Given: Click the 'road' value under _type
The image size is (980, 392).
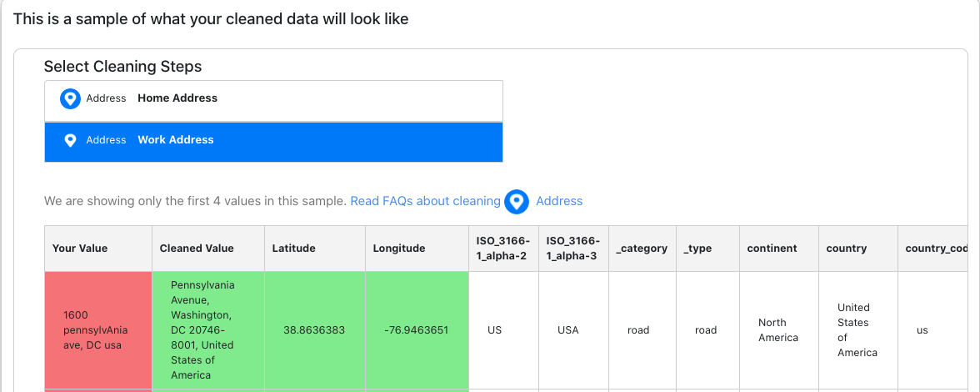Looking at the screenshot, I should (706, 330).
